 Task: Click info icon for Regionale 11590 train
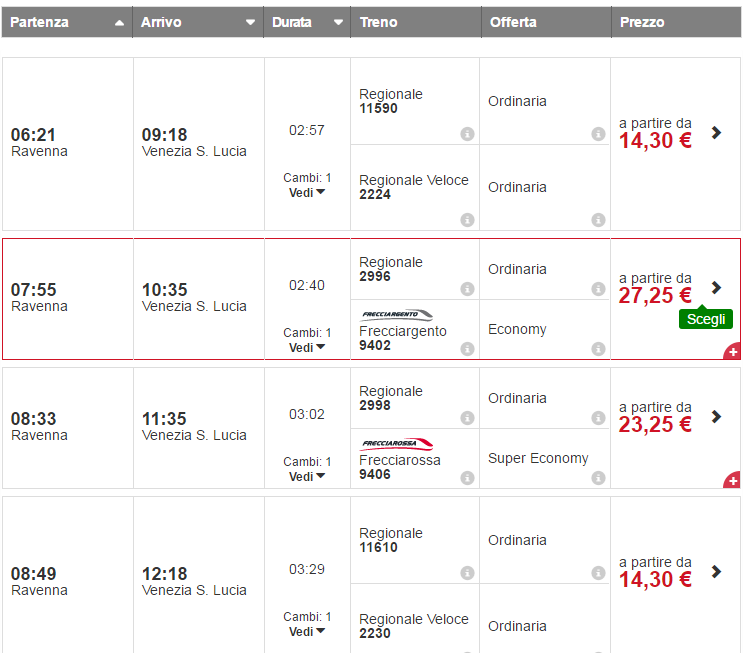pyautogui.click(x=467, y=134)
